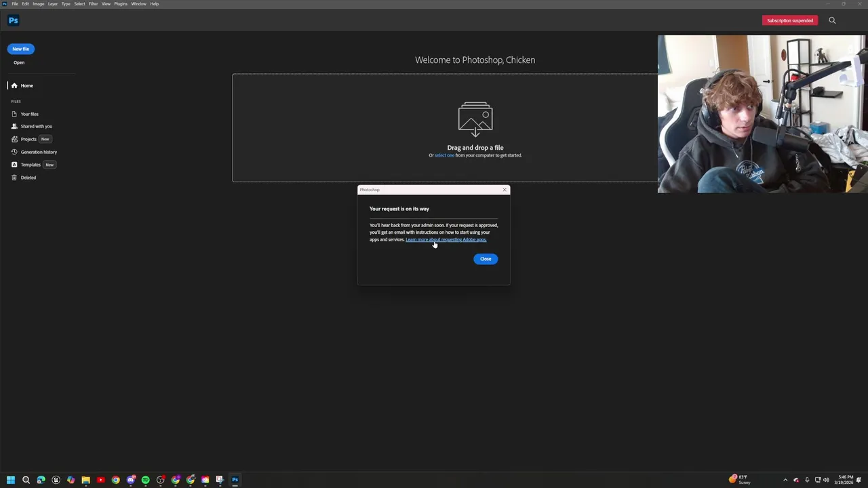Image resolution: width=868 pixels, height=488 pixels.
Task: Click the webcam overlay thumbnail
Action: pos(762,114)
